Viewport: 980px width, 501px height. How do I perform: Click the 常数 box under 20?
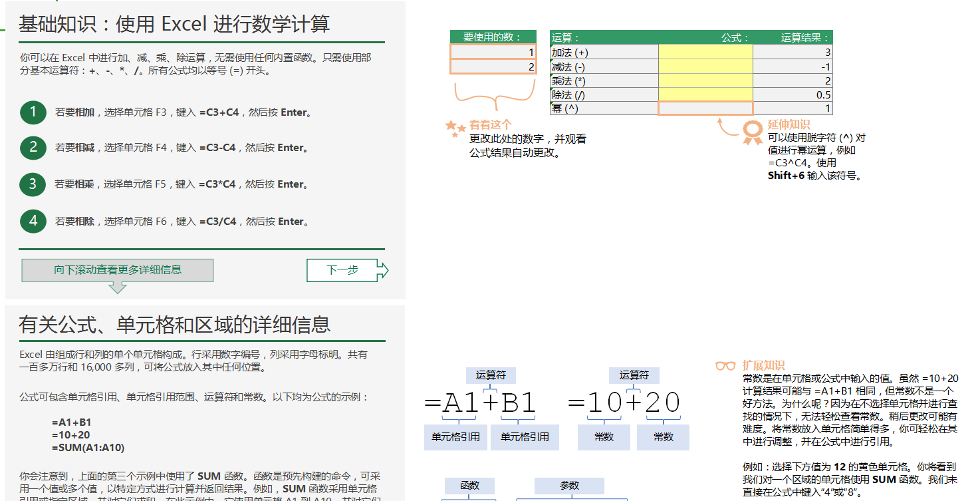point(663,437)
